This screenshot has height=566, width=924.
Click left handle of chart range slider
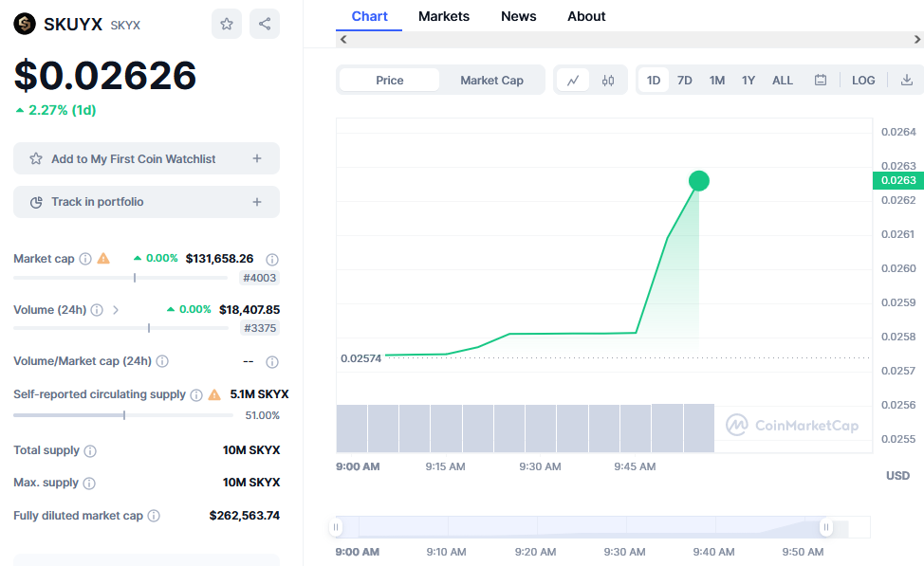point(336,527)
